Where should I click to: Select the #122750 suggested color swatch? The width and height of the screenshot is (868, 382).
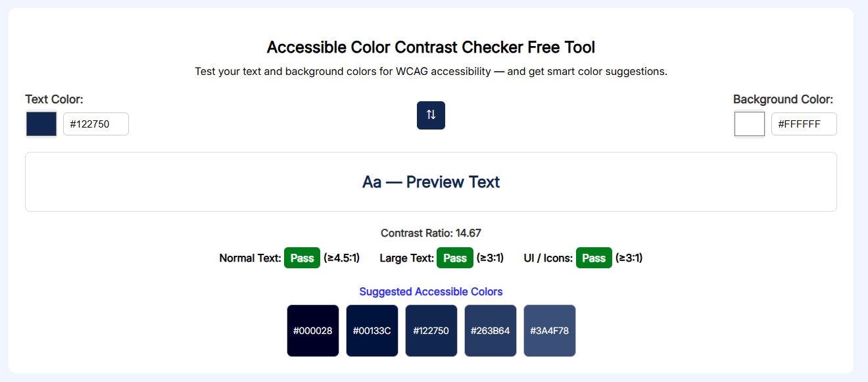431,331
